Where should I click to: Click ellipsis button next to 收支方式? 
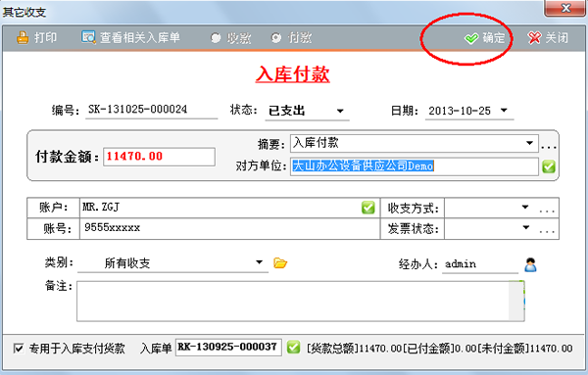point(547,211)
